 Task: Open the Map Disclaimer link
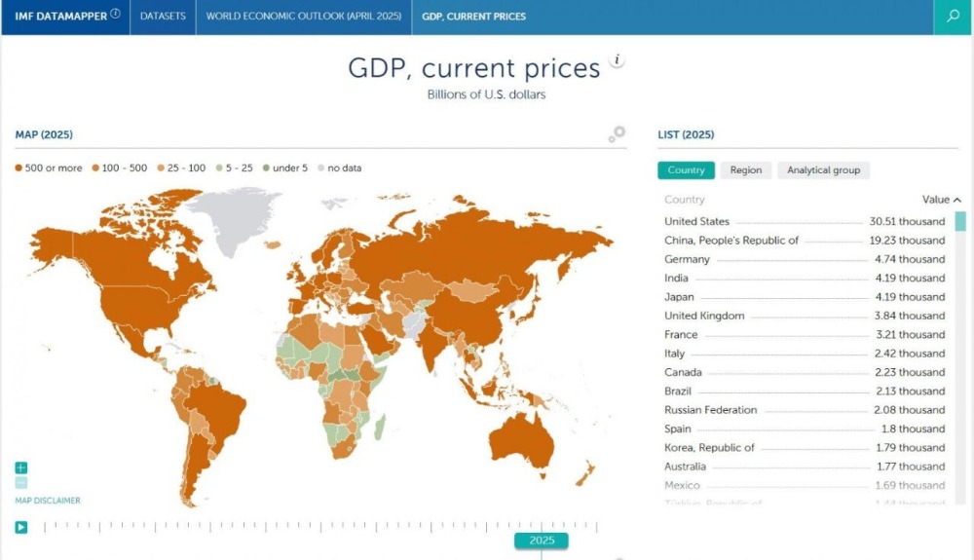coord(48,501)
